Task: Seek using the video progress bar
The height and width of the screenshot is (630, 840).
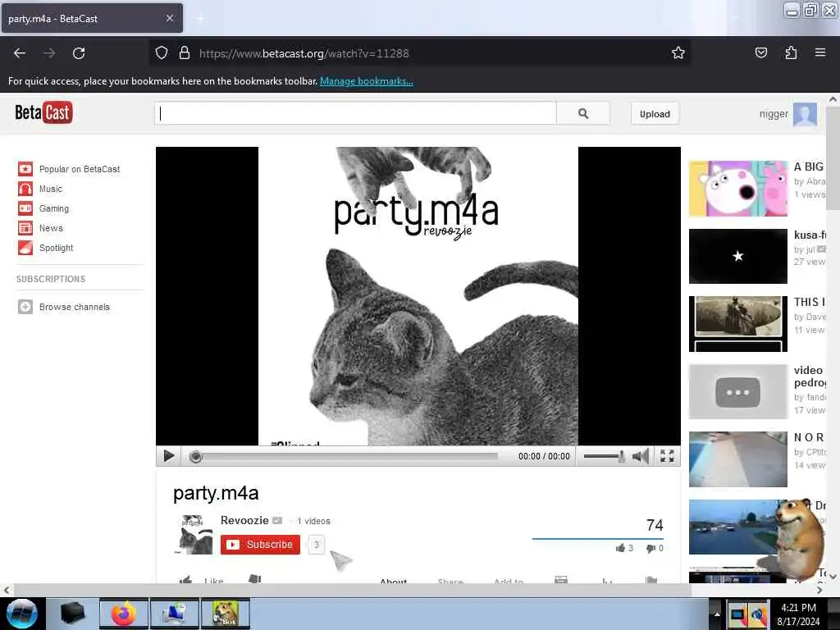Action: coord(344,456)
